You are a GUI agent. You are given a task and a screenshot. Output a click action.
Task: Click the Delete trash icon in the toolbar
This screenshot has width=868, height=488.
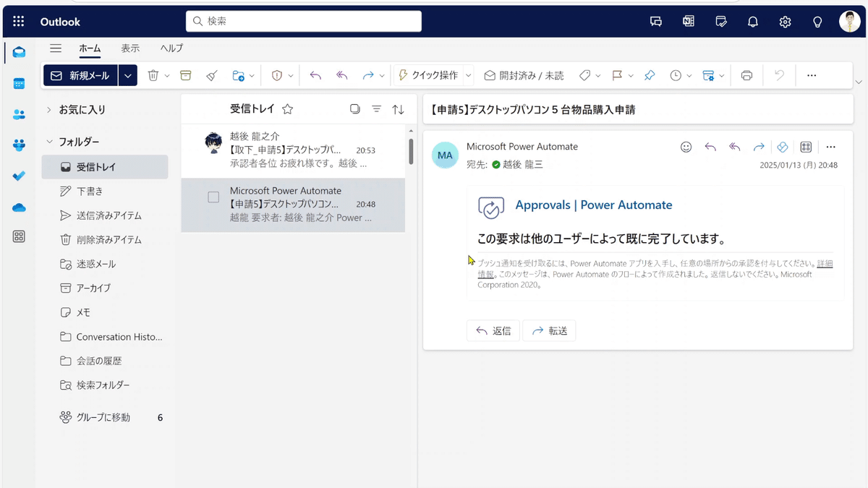[153, 75]
